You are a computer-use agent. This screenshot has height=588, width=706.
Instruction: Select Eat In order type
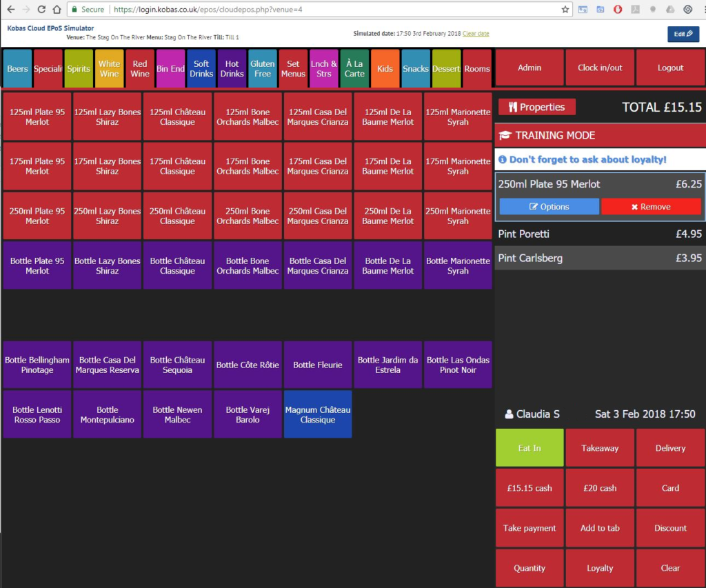(x=529, y=447)
